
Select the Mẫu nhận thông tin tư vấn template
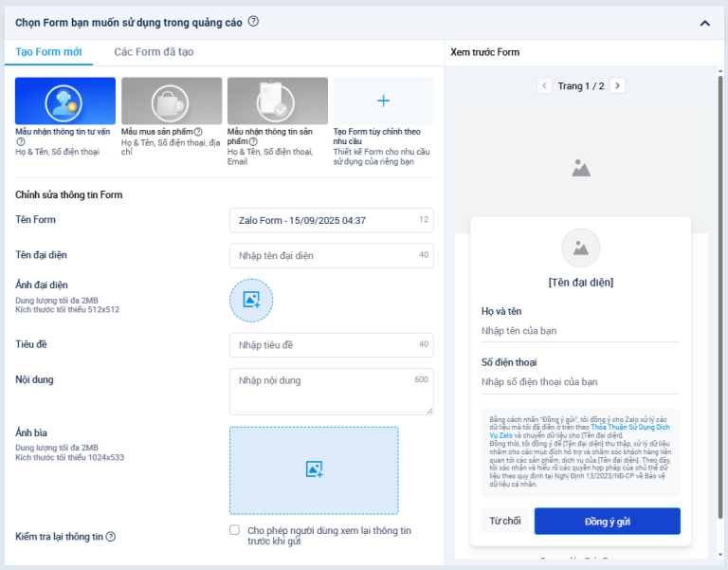pos(65,101)
